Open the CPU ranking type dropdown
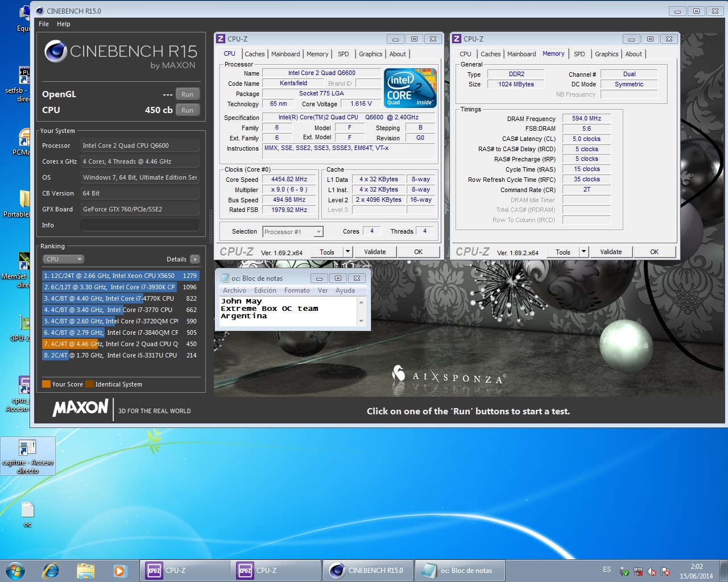The height and width of the screenshot is (582, 728). (x=63, y=259)
